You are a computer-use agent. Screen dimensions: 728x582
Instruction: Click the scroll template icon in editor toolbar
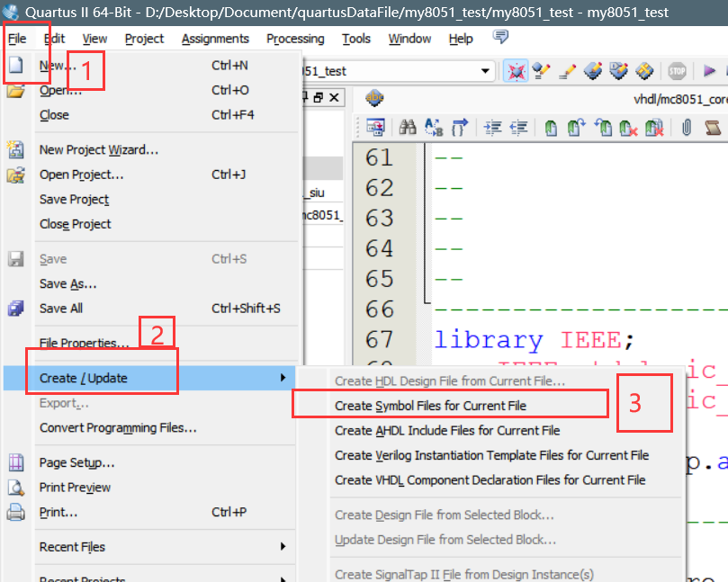713,127
